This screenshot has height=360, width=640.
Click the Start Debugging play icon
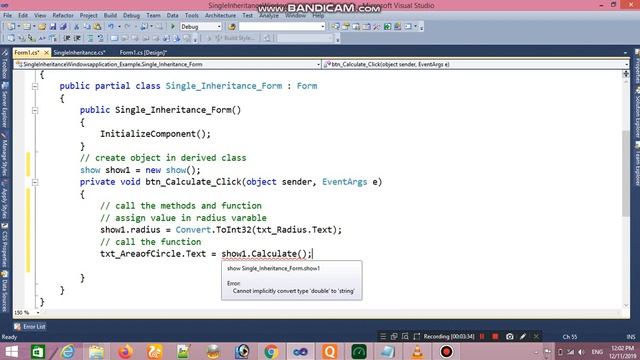[173, 27]
